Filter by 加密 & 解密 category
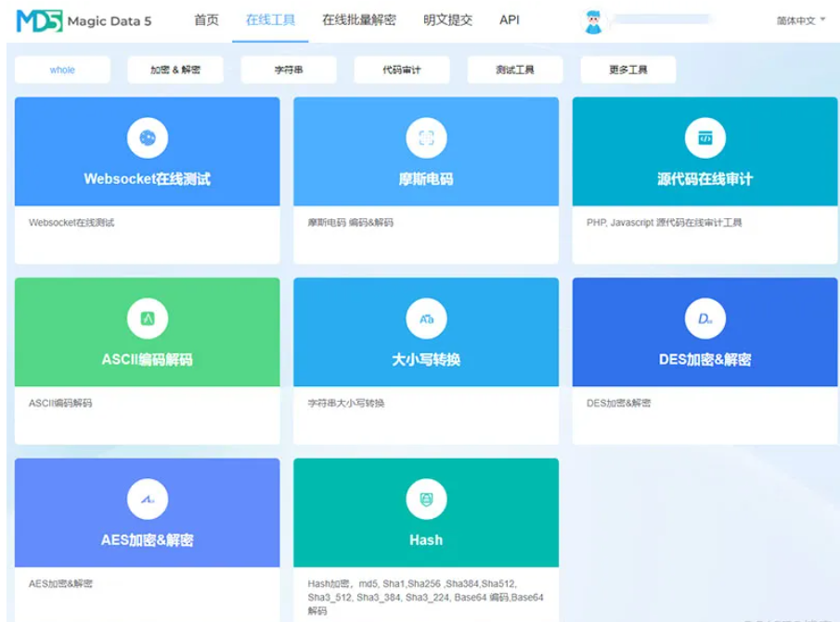Viewport: 840px width, 622px height. coord(175,70)
